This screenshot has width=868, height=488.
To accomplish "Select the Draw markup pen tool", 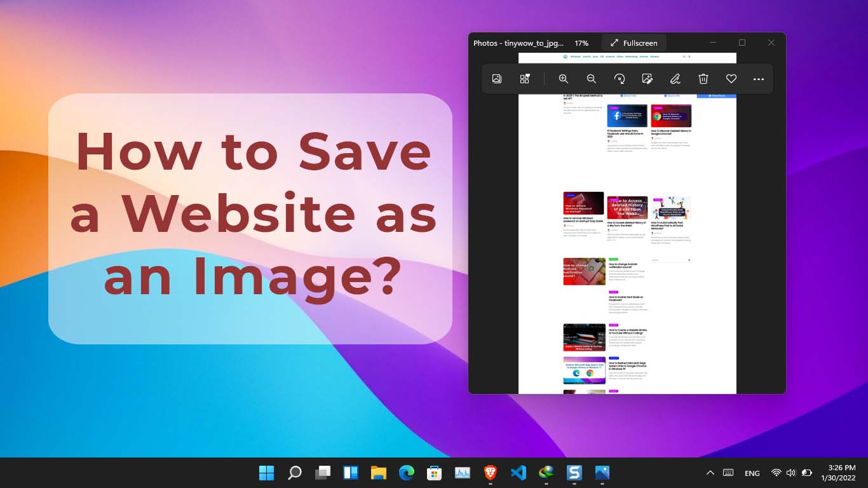I will (x=675, y=79).
